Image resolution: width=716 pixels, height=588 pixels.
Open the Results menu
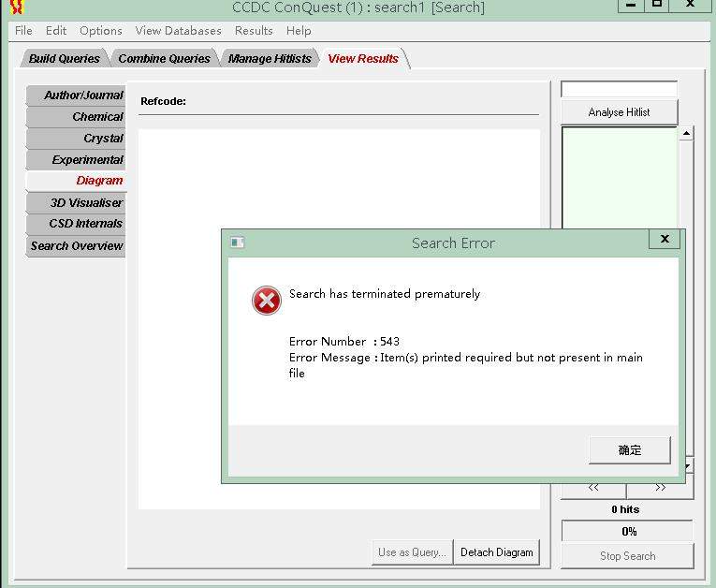[x=254, y=31]
